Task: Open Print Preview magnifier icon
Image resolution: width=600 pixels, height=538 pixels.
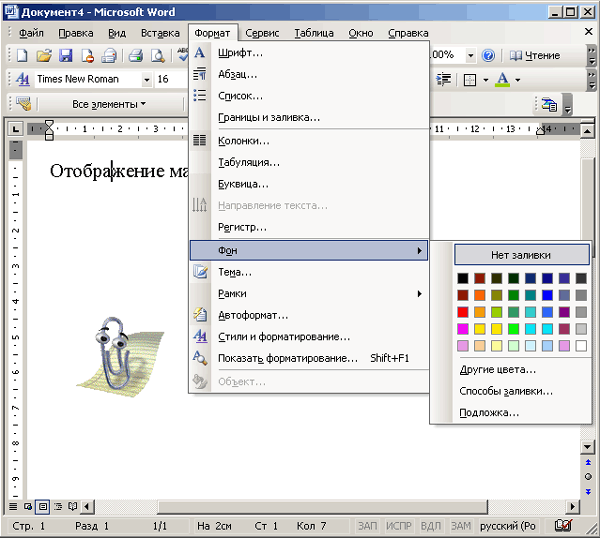Action: click(157, 55)
